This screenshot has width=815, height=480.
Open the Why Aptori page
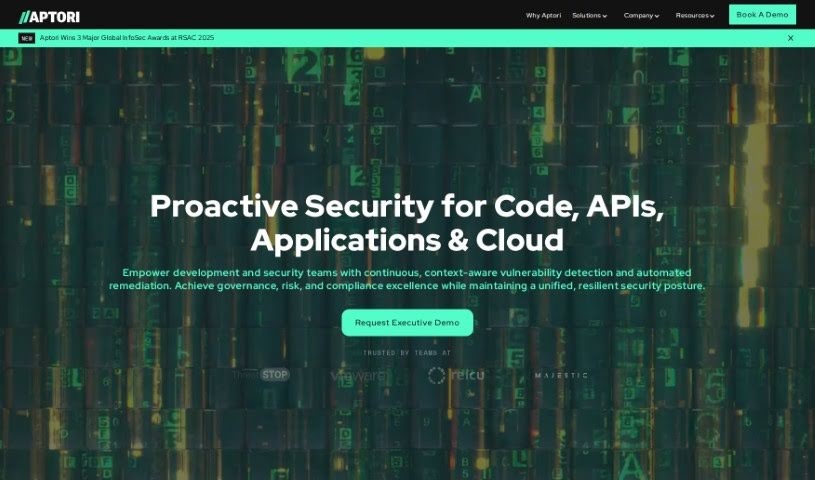click(x=543, y=16)
